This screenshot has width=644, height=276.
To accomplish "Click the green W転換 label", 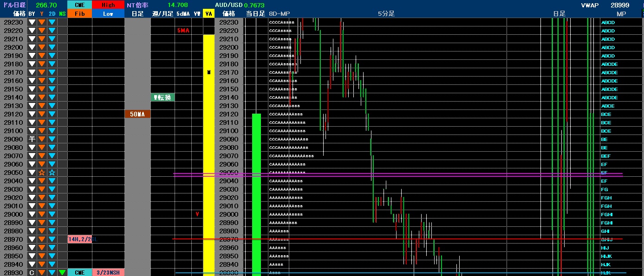I will (x=163, y=97).
